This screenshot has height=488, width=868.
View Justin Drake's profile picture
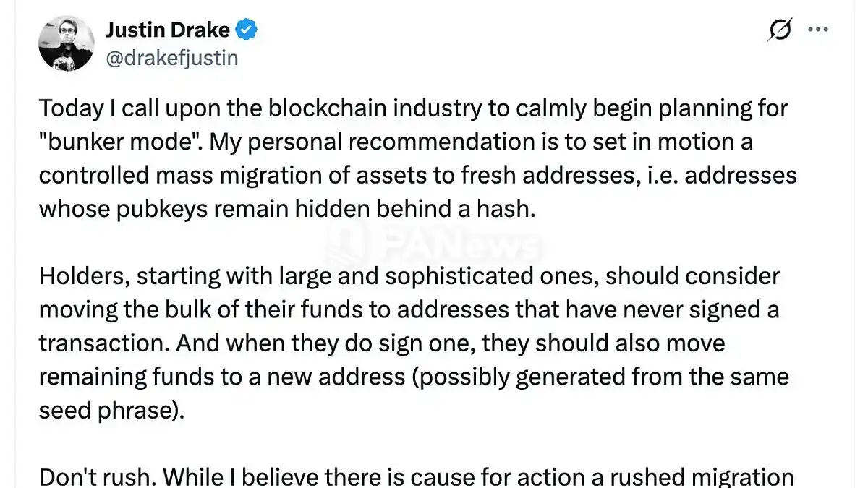pyautogui.click(x=67, y=43)
